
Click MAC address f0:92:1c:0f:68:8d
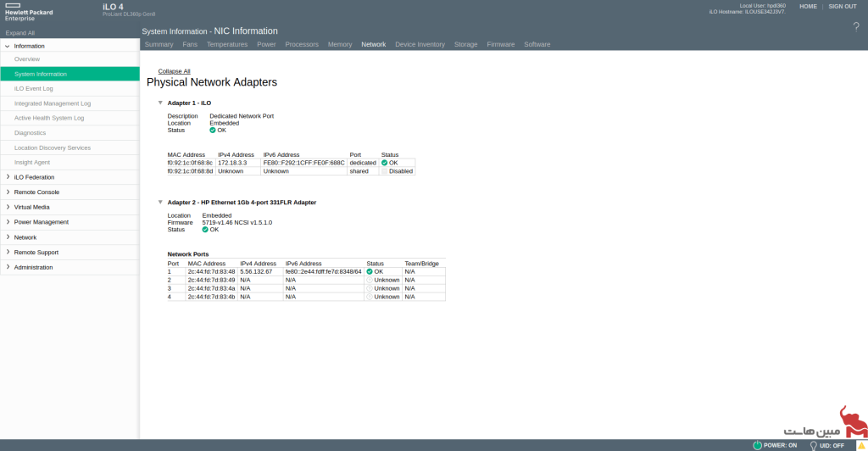[190, 171]
